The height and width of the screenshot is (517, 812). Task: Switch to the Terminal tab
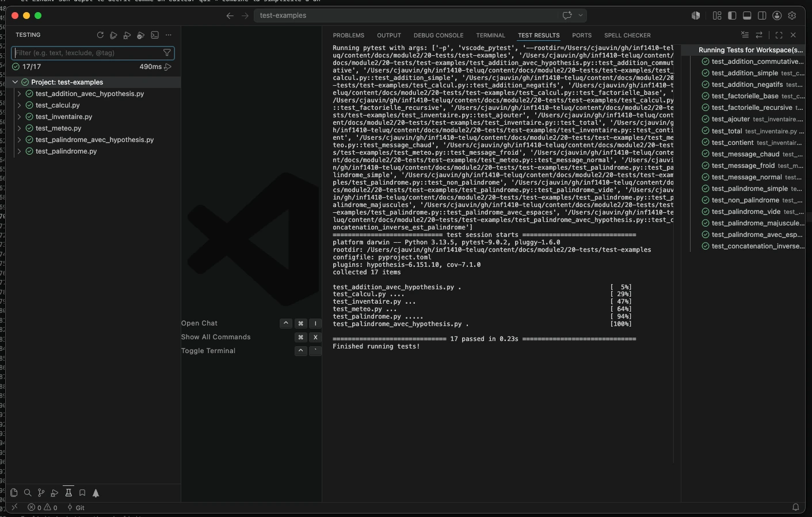coord(490,36)
